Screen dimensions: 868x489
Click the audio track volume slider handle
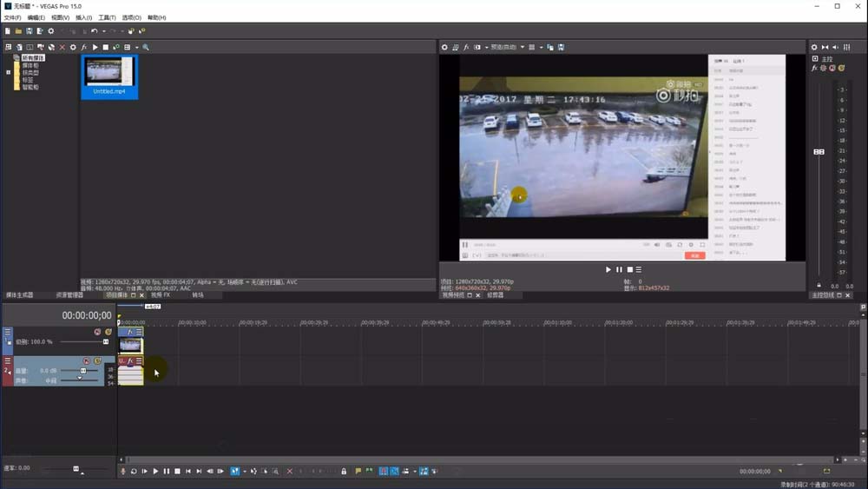point(83,370)
